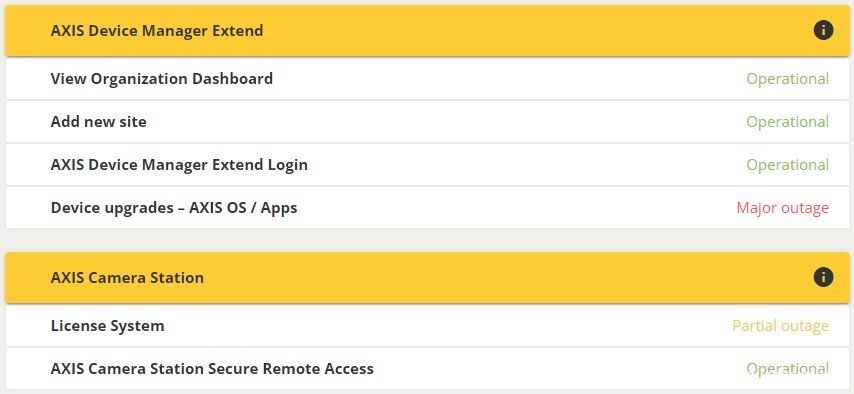The height and width of the screenshot is (394, 854).
Task: Open the AXIS Device Manager Extend info icon
Action: click(x=823, y=30)
